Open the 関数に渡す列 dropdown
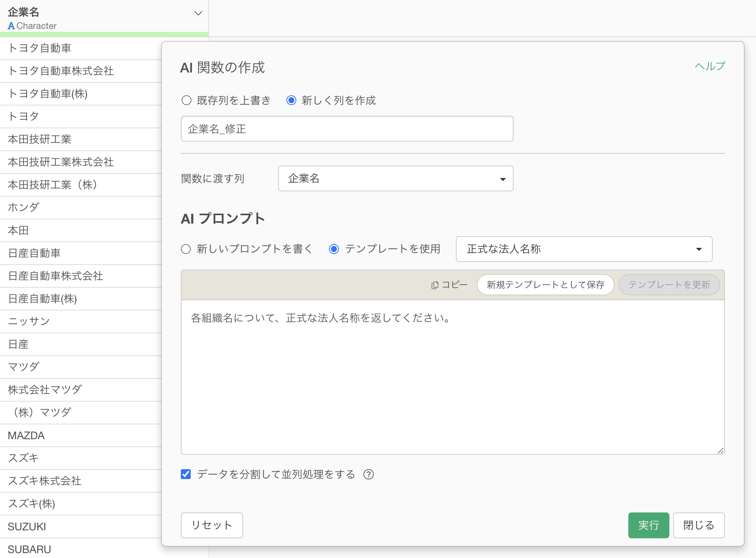The width and height of the screenshot is (756, 558). 395,178
